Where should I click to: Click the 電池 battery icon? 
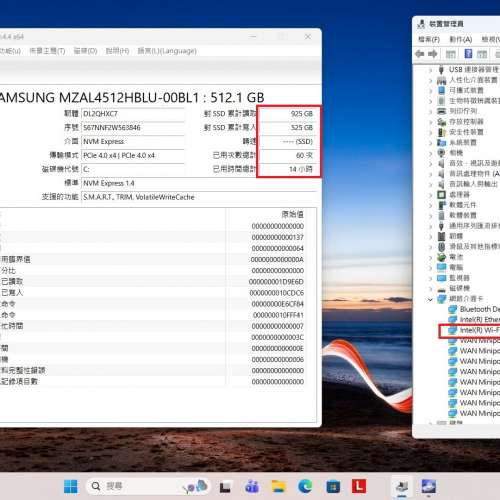(x=441, y=257)
